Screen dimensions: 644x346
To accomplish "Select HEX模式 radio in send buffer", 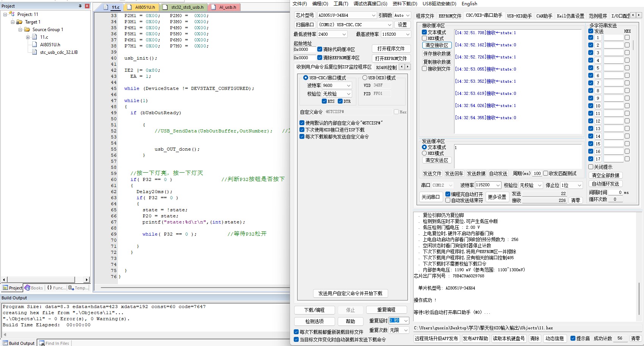I will [425, 153].
